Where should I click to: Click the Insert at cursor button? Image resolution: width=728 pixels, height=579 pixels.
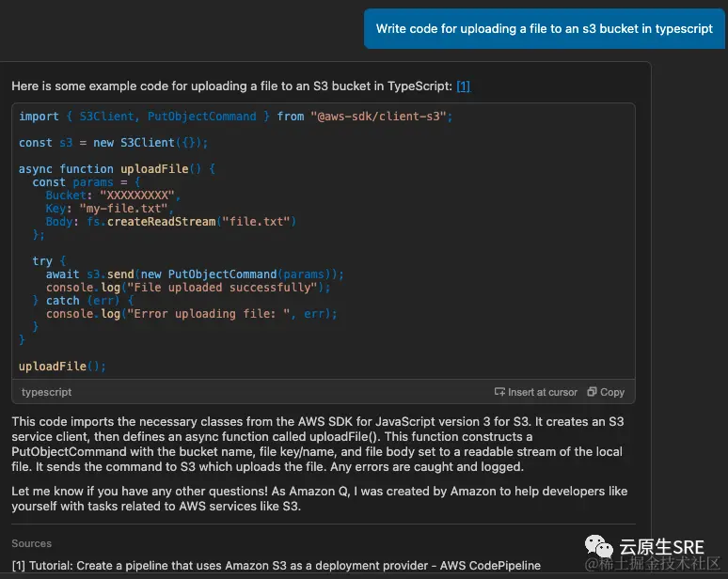pos(536,392)
